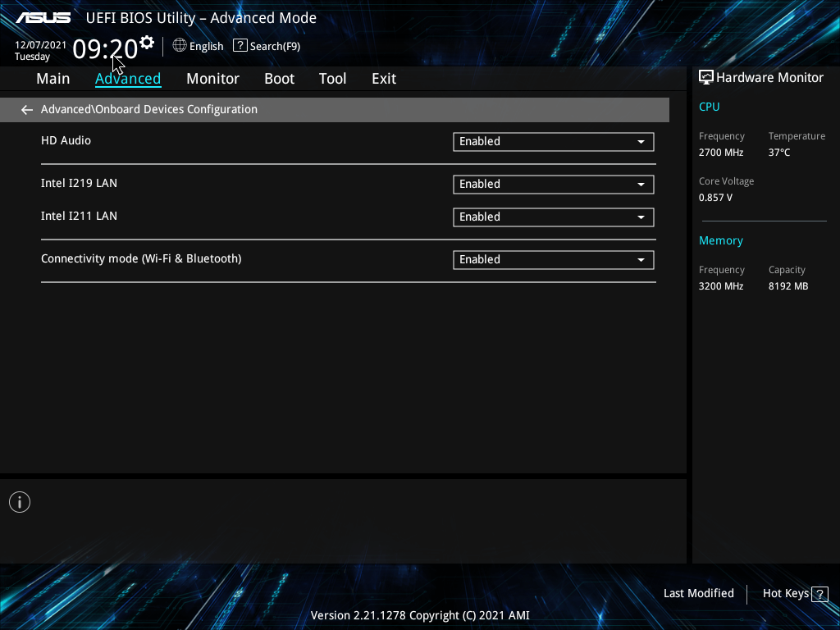Click the Hardware Monitor icon
The height and width of the screenshot is (630, 840).
(x=706, y=78)
